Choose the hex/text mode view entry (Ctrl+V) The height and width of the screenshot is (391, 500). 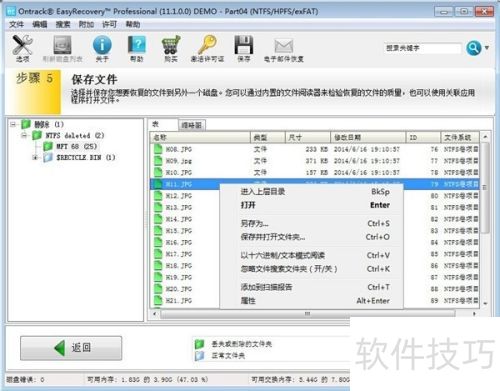click(311, 255)
